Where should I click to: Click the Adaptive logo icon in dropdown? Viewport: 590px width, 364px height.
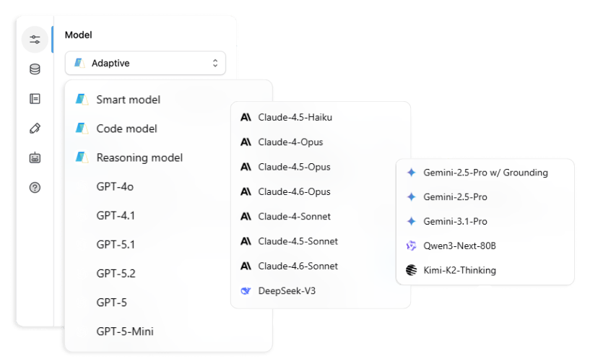[79, 63]
